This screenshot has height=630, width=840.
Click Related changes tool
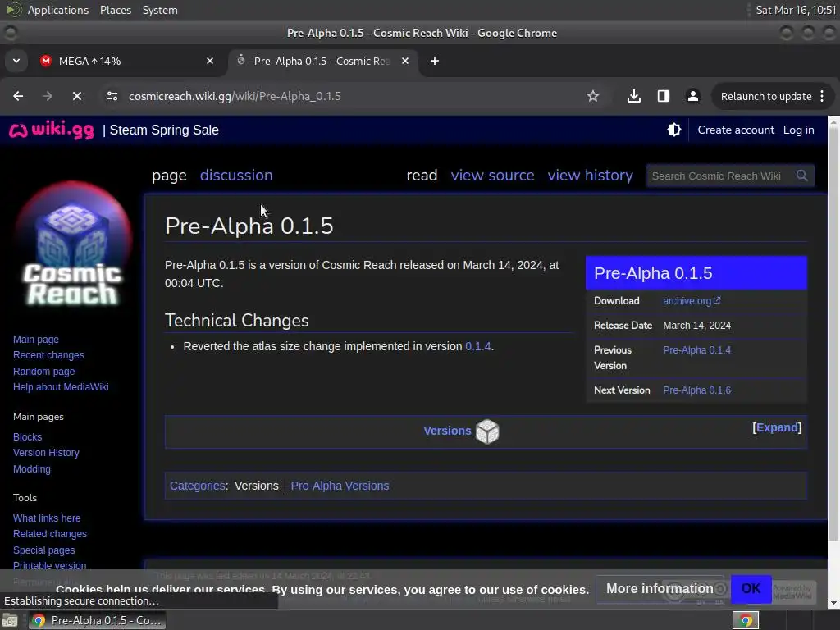tap(50, 534)
